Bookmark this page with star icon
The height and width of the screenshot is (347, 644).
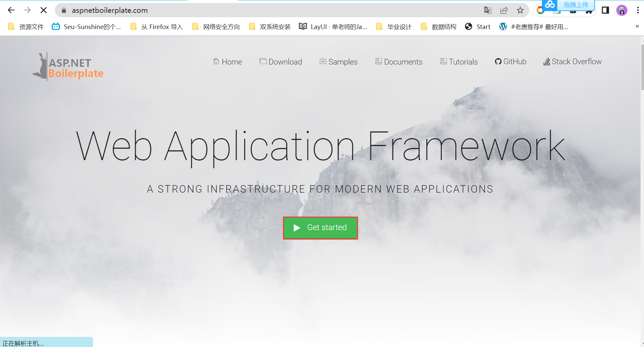coord(520,10)
